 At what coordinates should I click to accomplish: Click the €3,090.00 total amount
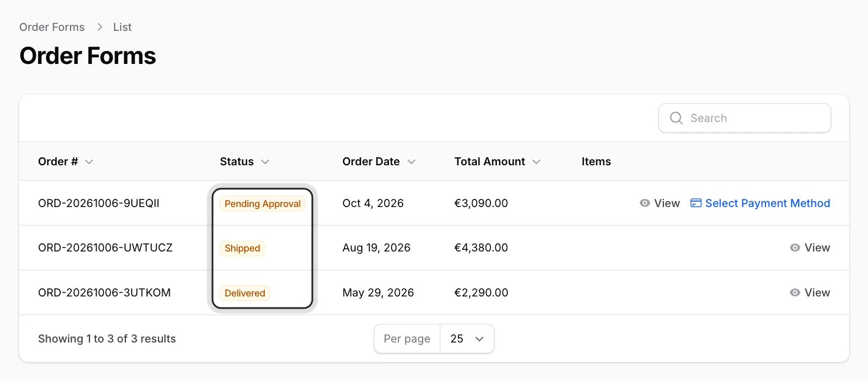[481, 203]
